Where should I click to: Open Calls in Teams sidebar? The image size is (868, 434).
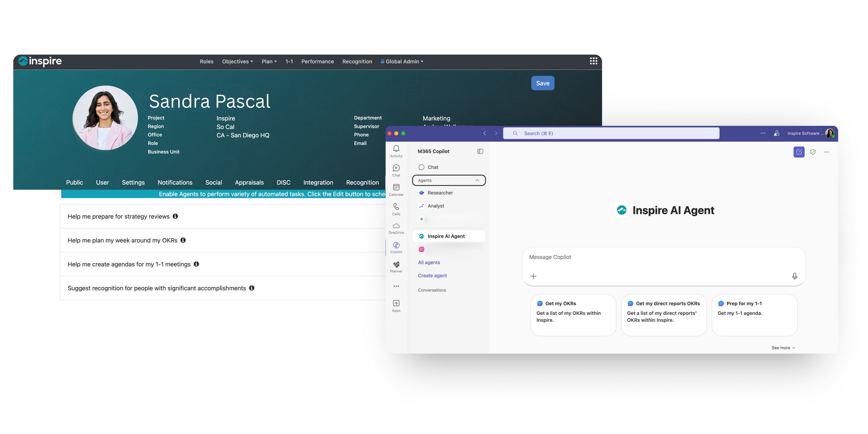point(396,209)
